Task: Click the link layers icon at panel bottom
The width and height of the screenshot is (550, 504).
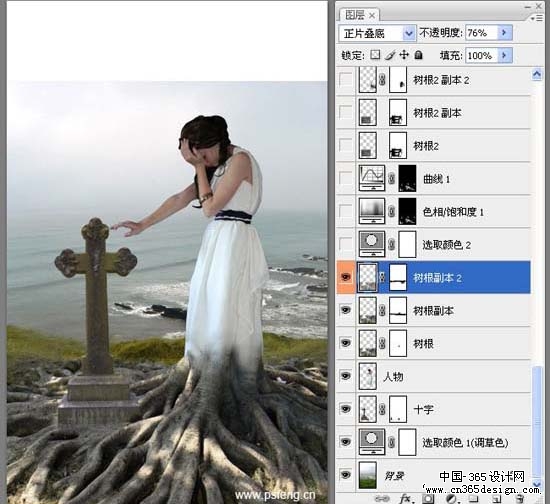Action: point(382,498)
